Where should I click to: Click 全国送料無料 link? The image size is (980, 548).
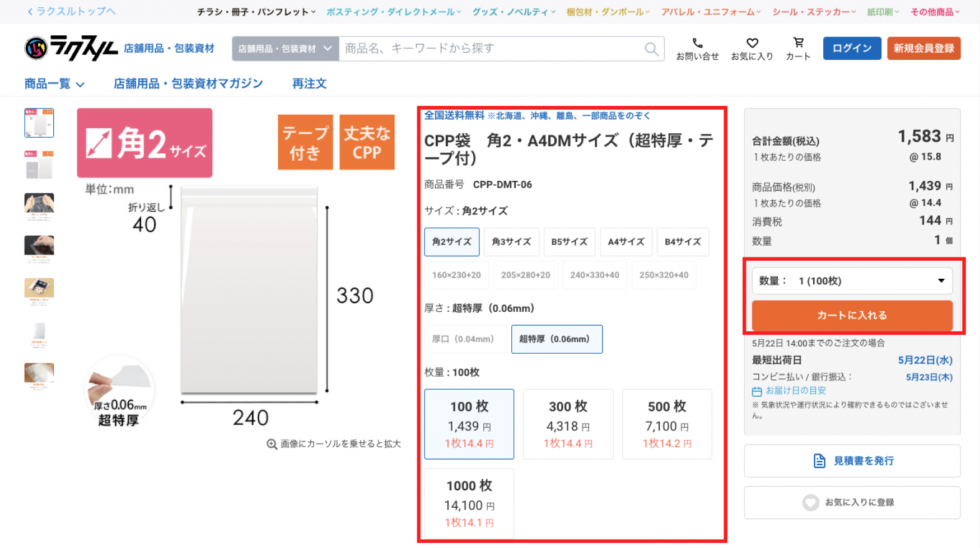454,115
